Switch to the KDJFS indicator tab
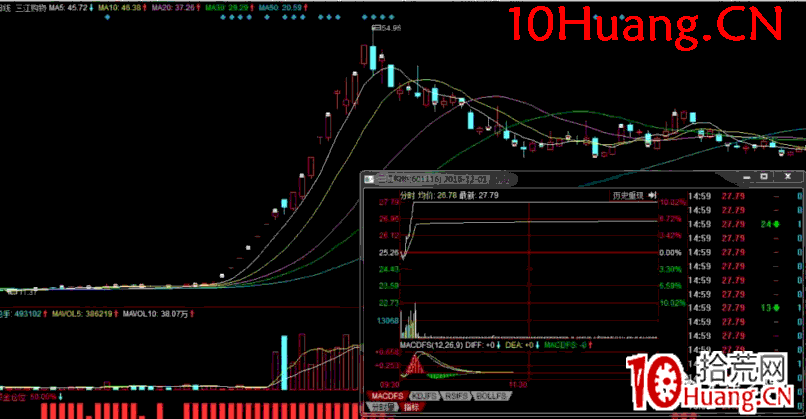Image resolution: width=806 pixels, height=419 pixels. point(424,396)
